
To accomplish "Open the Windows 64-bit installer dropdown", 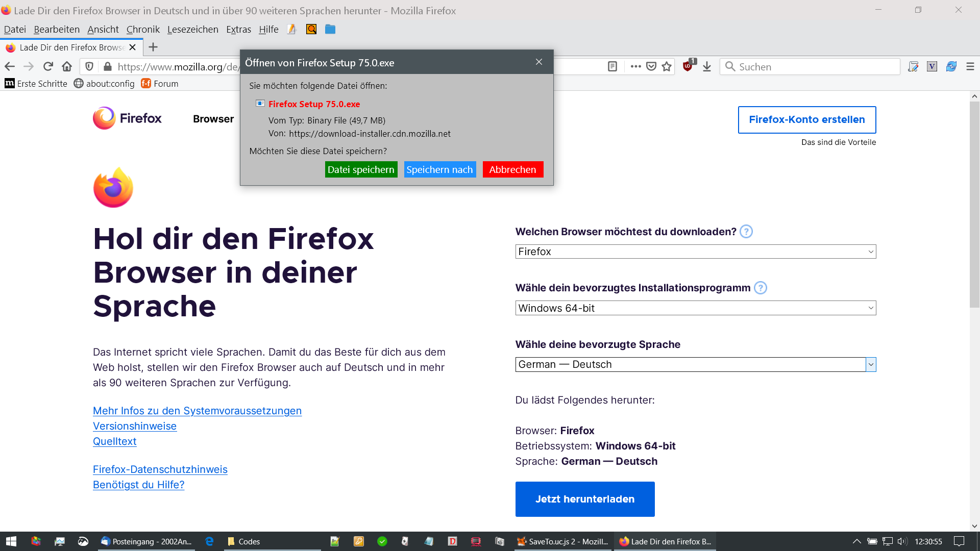I will click(695, 308).
